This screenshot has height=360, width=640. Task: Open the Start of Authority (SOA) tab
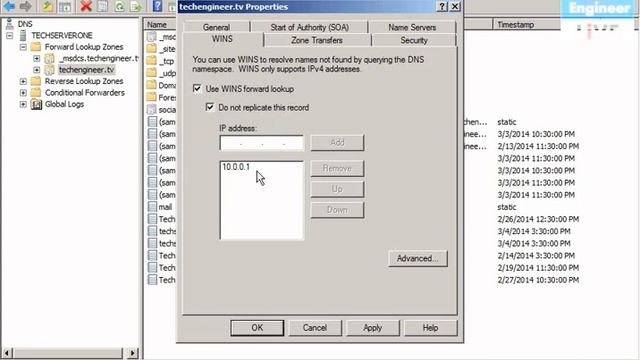pyautogui.click(x=309, y=27)
